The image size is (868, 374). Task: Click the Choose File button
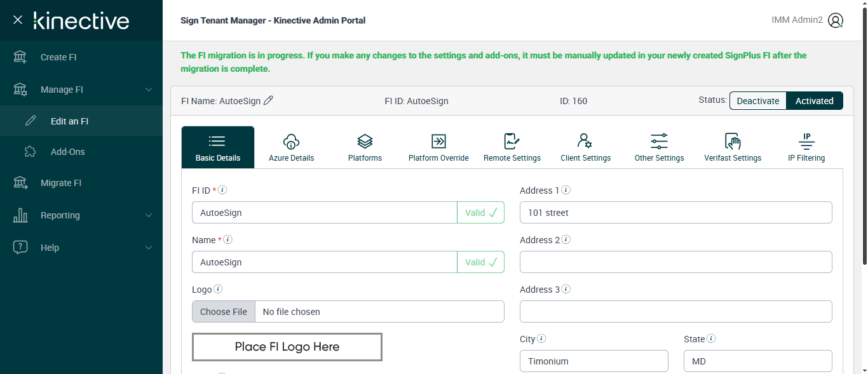[x=224, y=312]
